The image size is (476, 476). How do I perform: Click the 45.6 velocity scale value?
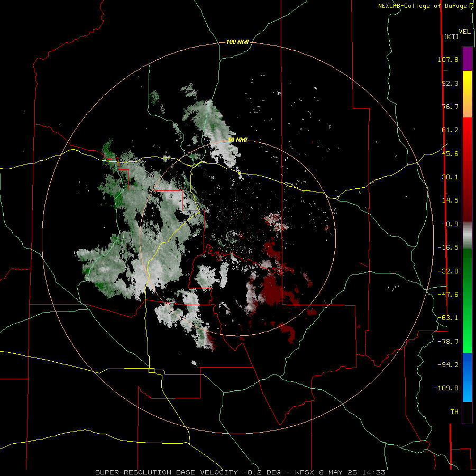[450, 153]
